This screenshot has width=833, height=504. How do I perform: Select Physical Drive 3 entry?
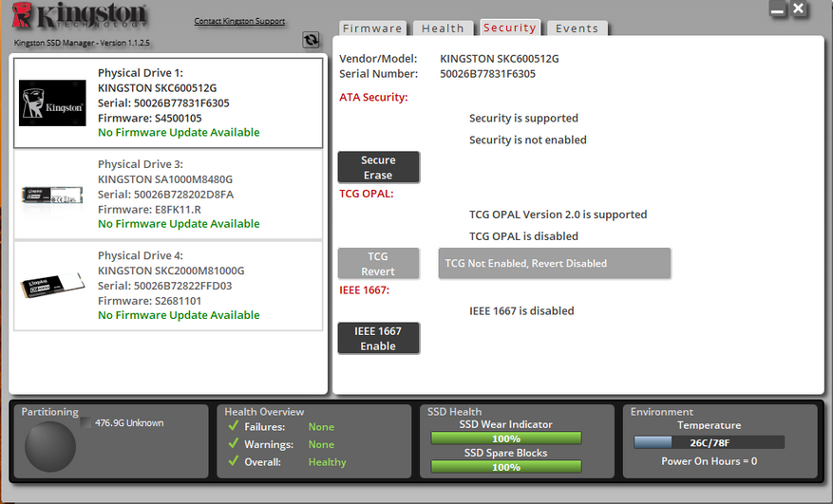168,195
